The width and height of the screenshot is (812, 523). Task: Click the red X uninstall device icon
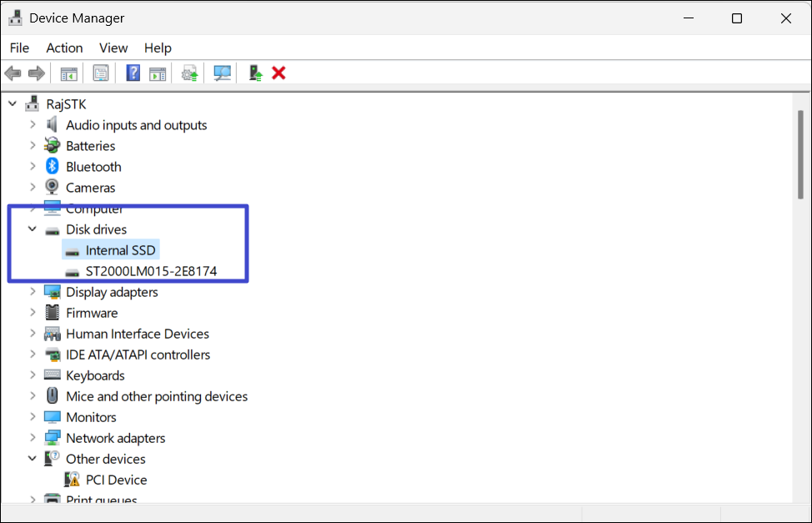click(x=278, y=73)
